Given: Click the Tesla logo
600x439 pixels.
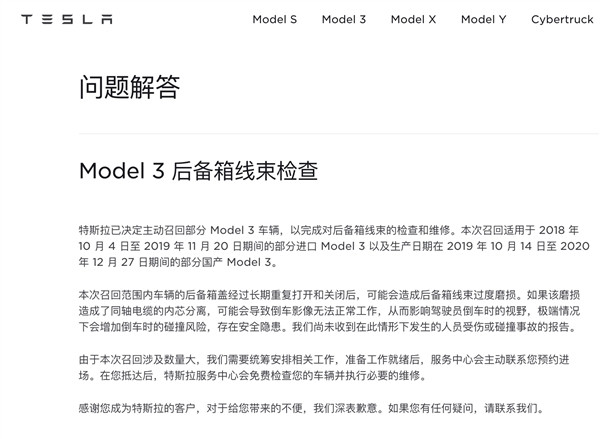Looking at the screenshot, I should coord(67,19).
